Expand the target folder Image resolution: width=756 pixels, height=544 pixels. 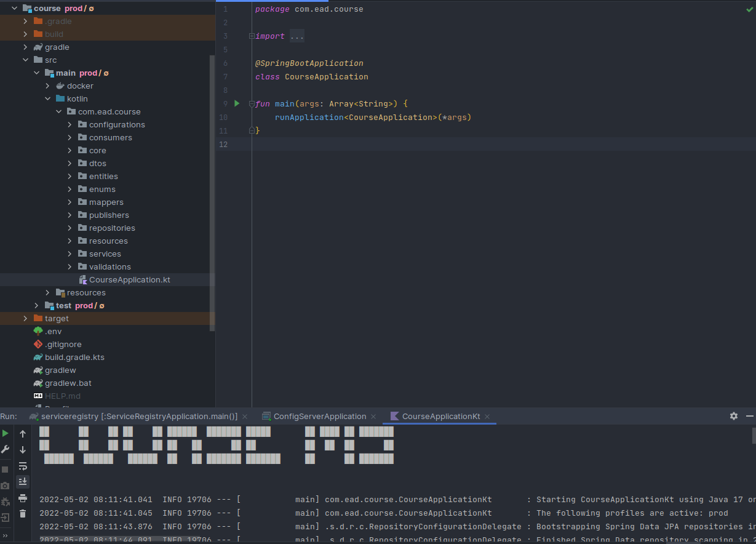pos(25,319)
